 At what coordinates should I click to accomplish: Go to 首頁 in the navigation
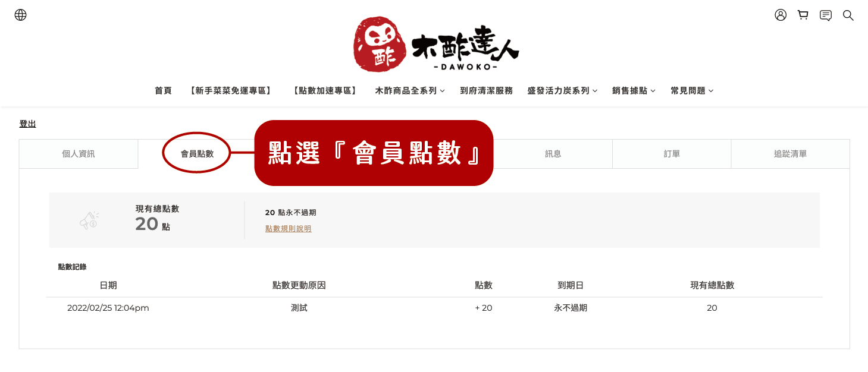tap(163, 91)
